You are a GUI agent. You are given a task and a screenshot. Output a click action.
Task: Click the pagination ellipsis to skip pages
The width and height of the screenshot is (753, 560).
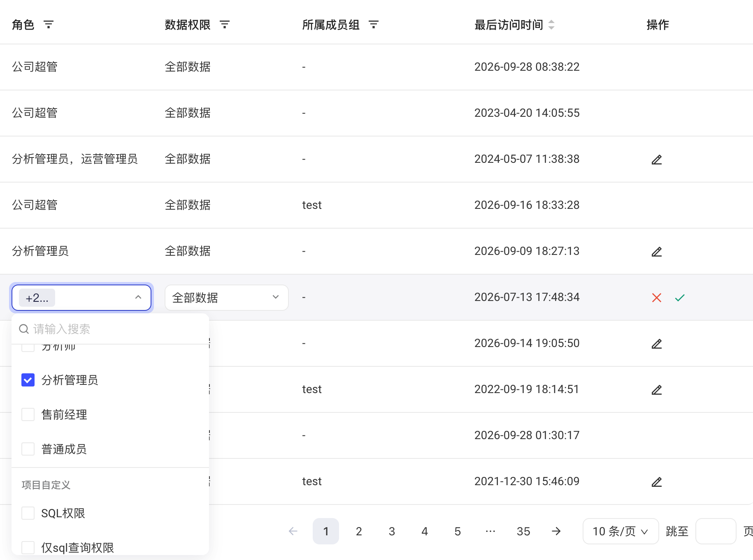(x=490, y=531)
